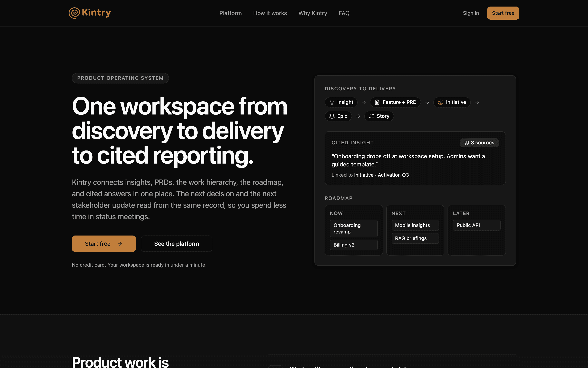
Task: Select the Initiative chip label
Action: (456, 102)
